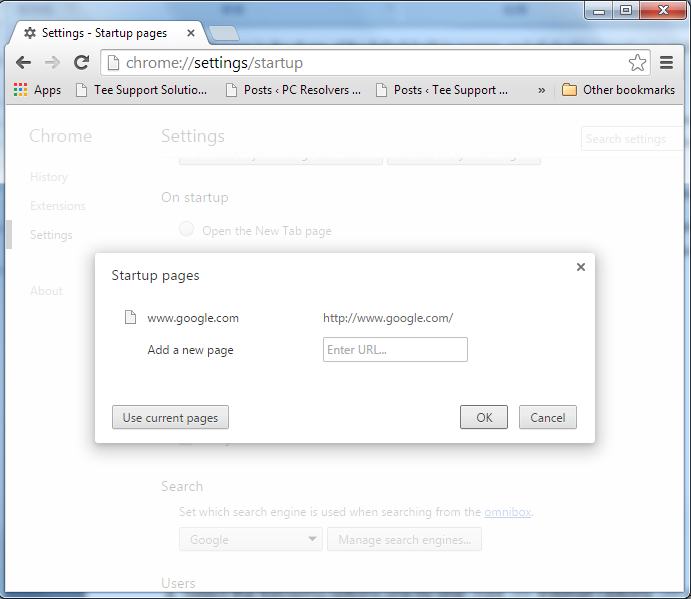Bookmark this page with the star icon
The width and height of the screenshot is (691, 599).
pos(637,63)
